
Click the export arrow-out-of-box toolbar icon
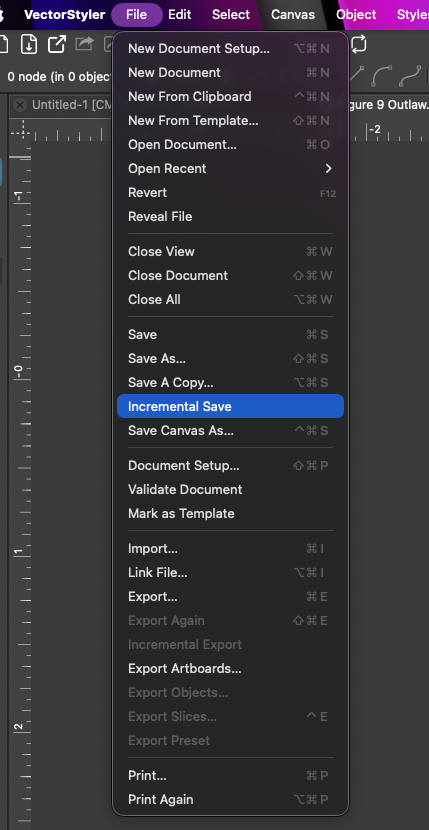[x=56, y=44]
